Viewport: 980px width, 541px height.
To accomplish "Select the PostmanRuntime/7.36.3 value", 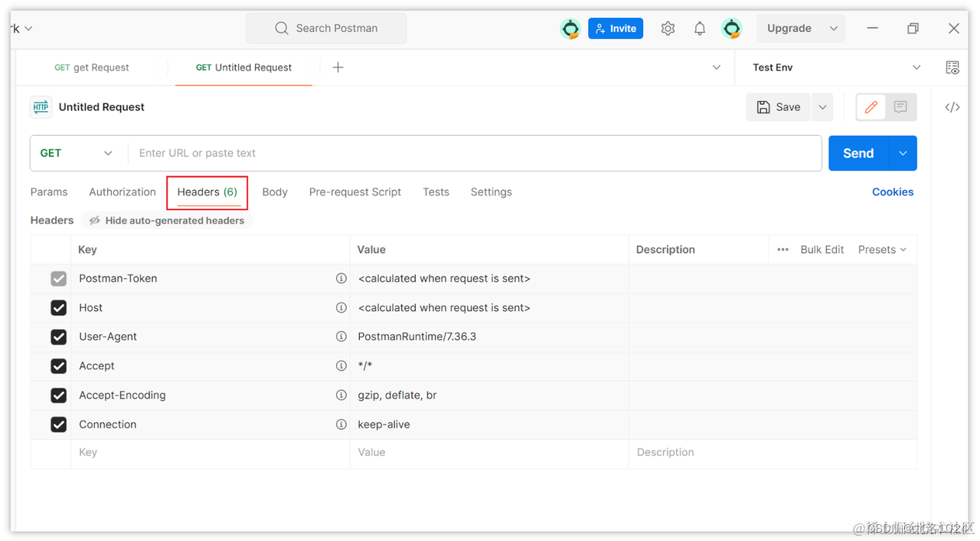I will 417,336.
